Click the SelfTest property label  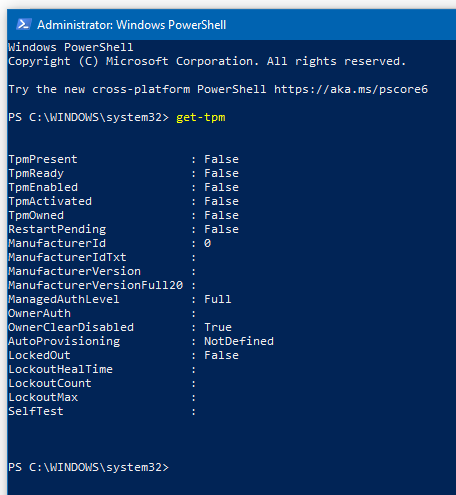pos(36,411)
